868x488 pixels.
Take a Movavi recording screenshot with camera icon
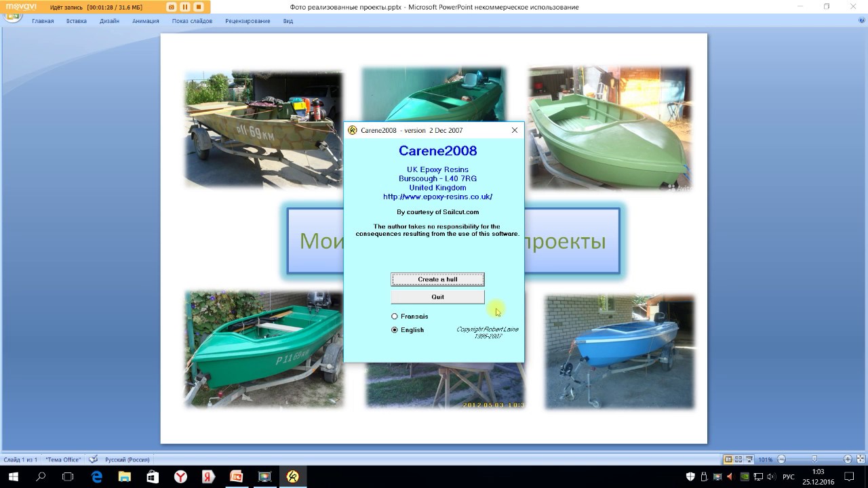point(171,7)
